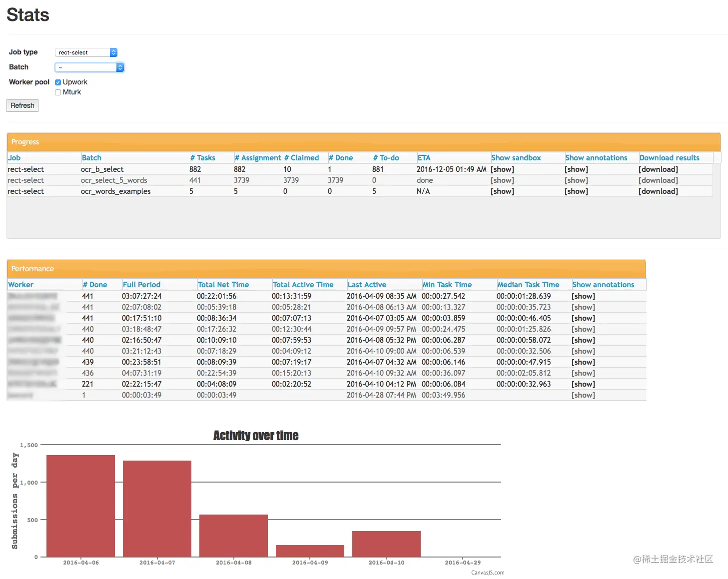This screenshot has width=728, height=579.
Task: Click [show] annotations for ocr_words_examples row
Action: tap(576, 191)
